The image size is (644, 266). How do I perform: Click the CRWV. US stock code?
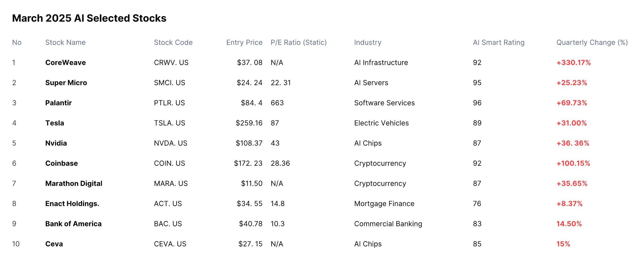[x=171, y=62]
